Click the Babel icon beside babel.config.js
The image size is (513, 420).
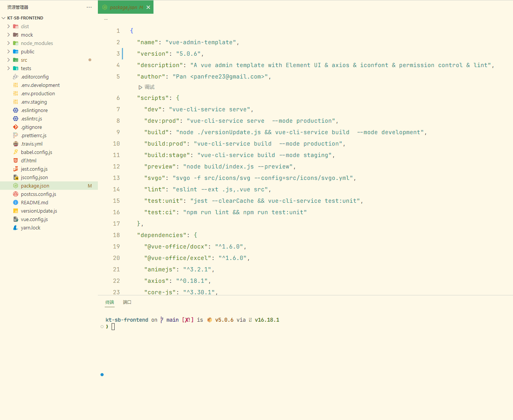(x=16, y=152)
